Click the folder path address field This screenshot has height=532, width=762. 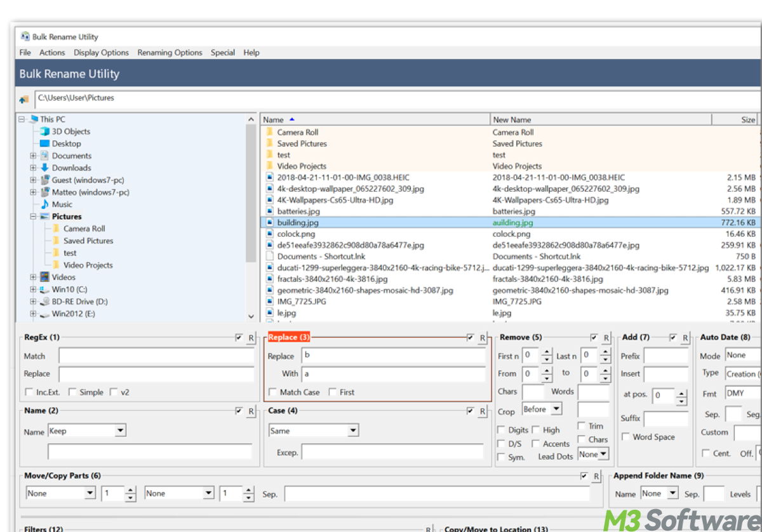398,98
